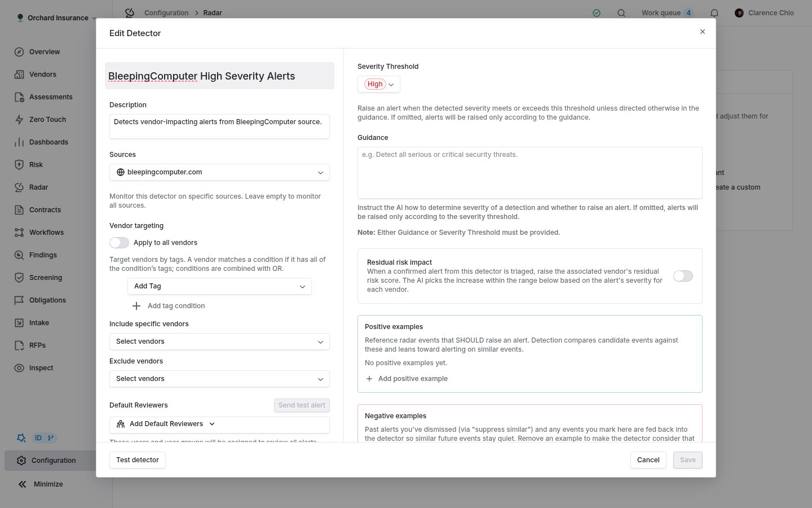
Task: Open Severity Threshold High dropdown
Action: point(379,84)
